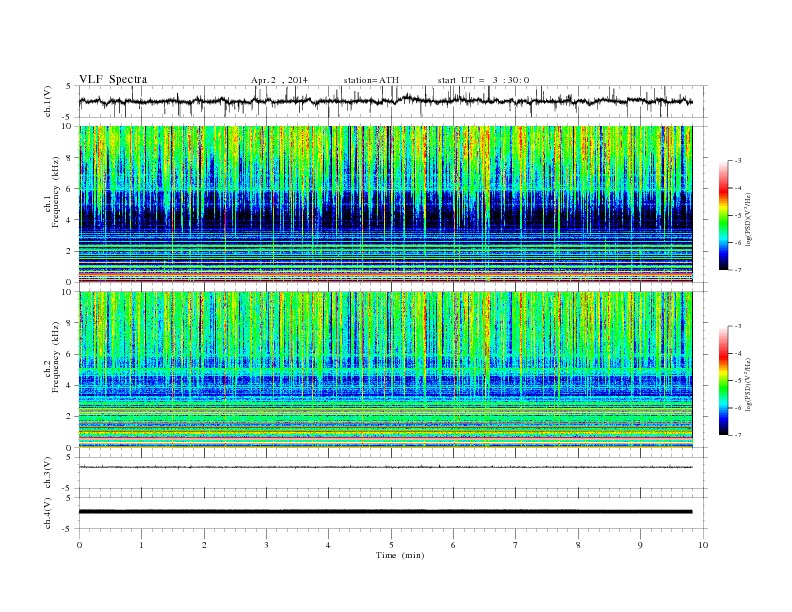Image resolution: width=792 pixels, height=612 pixels.
Task: Click the ch.2 "Frequency (kHz)" axis label
Action: (x=56, y=357)
